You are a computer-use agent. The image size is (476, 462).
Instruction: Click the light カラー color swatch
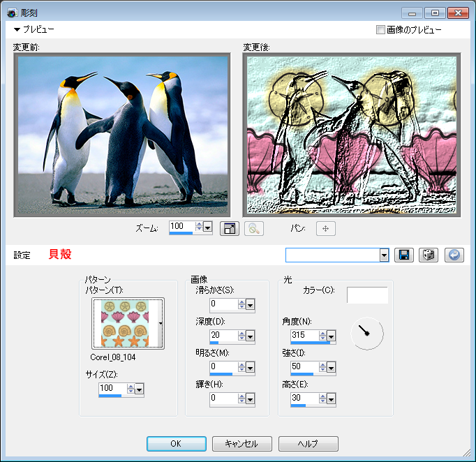click(x=367, y=295)
